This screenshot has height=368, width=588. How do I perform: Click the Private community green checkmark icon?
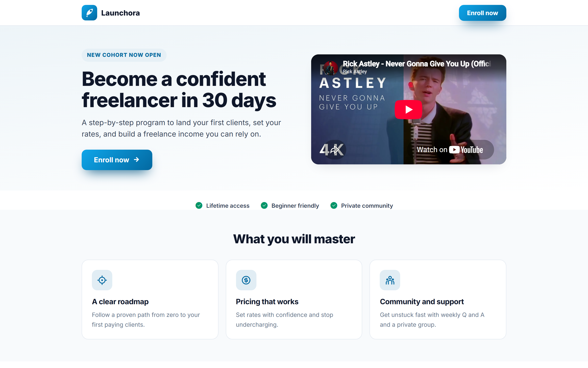pyautogui.click(x=334, y=205)
